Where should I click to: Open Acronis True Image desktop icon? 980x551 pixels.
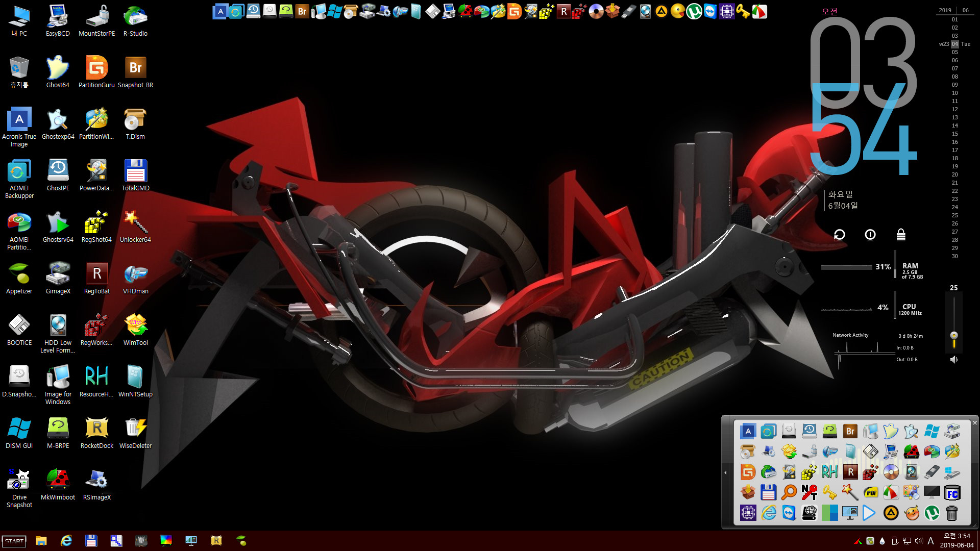click(19, 128)
